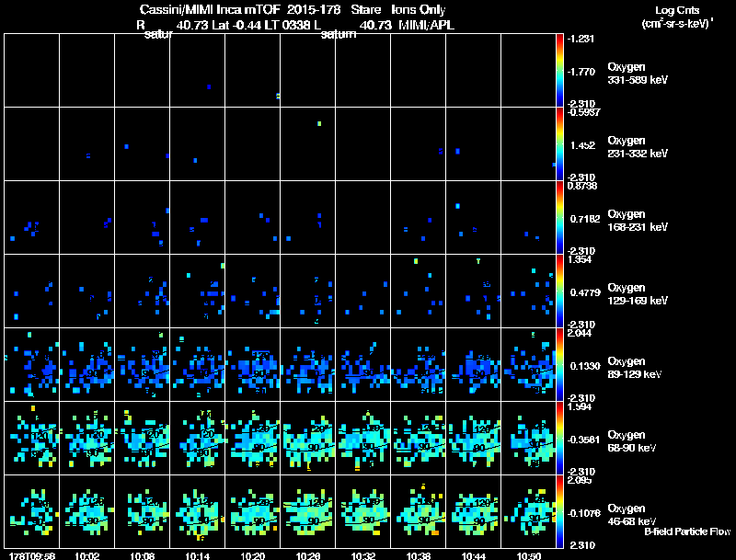Click the Log Cnts units header

pyautogui.click(x=677, y=17)
